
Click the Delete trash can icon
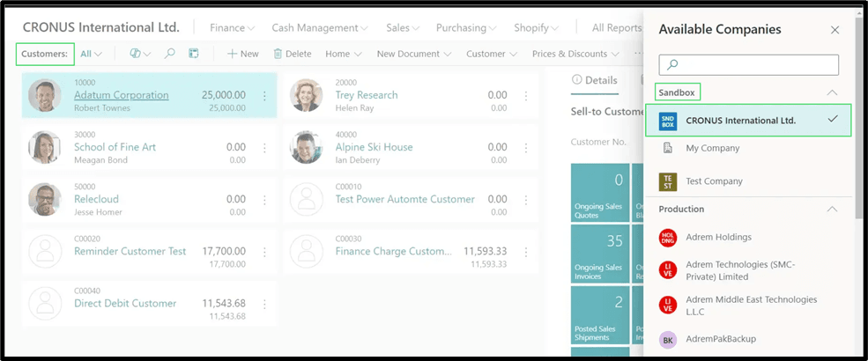pos(278,54)
